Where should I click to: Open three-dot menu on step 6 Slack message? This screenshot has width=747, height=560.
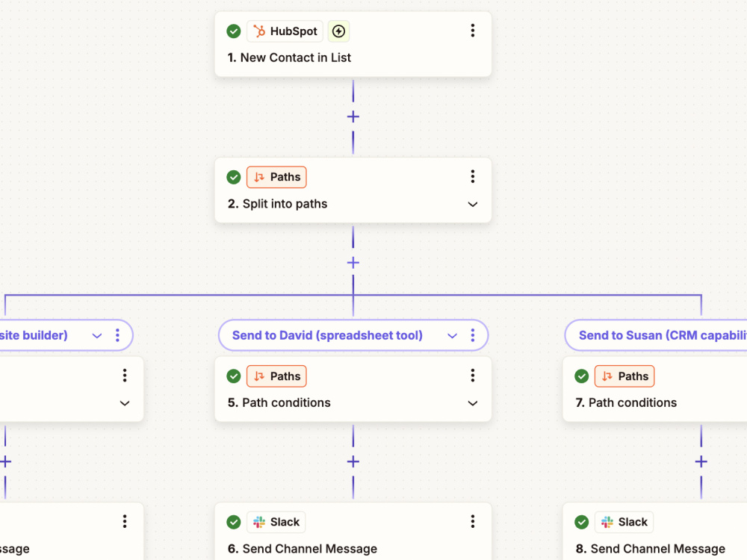(x=473, y=521)
